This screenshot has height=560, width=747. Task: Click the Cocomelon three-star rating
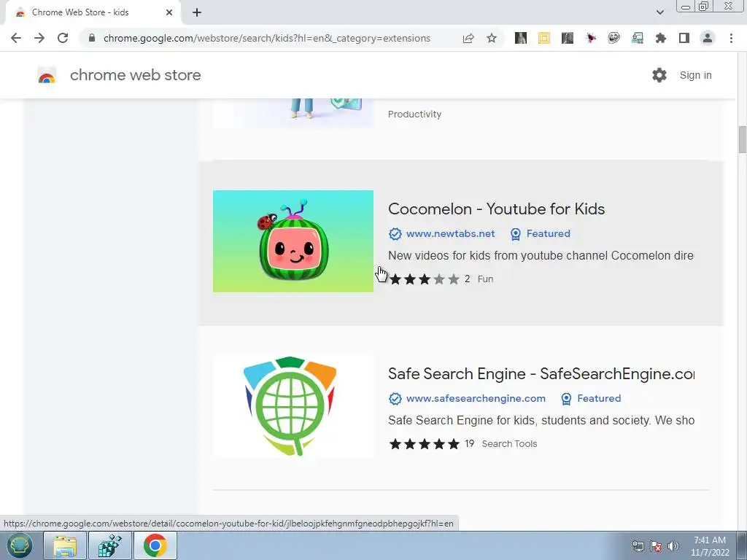(x=424, y=279)
